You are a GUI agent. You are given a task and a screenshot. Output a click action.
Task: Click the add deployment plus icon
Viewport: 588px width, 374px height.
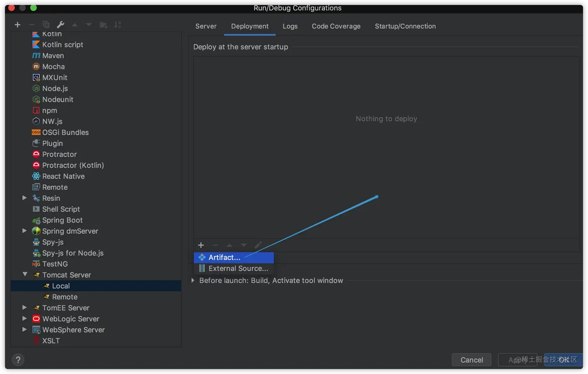[201, 245]
